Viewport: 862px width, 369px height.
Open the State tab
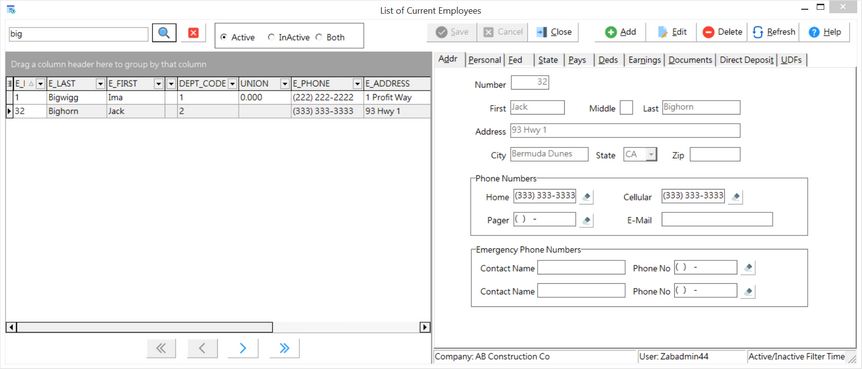(x=548, y=60)
